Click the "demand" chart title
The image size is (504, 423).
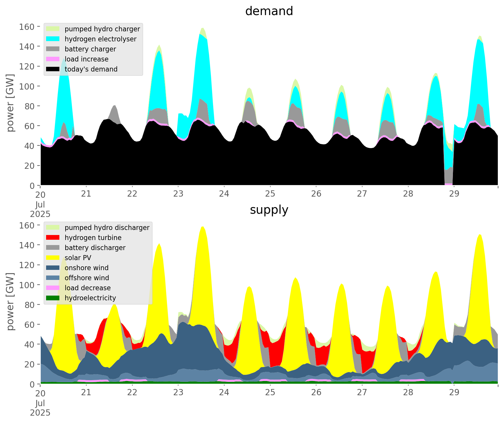269,11
